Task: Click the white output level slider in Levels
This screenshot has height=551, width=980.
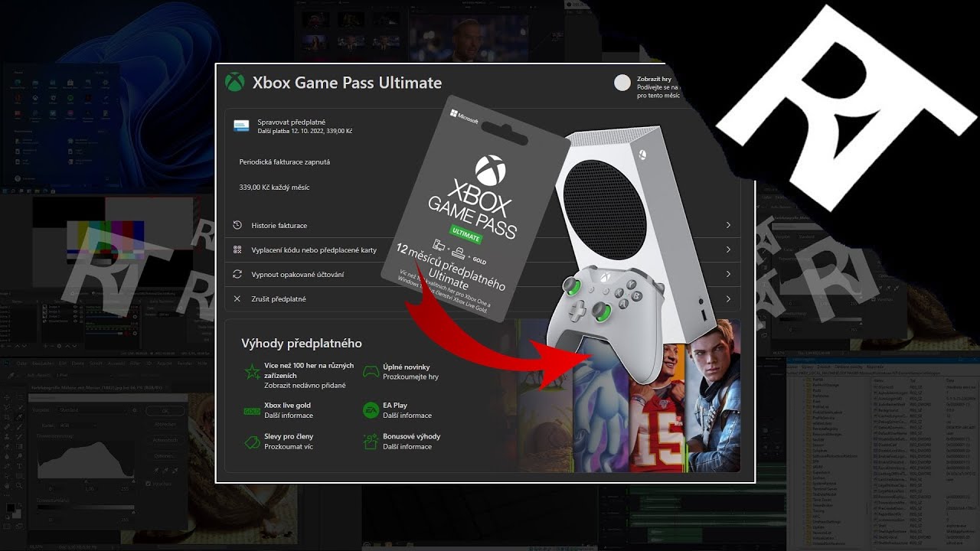Action: (134, 512)
